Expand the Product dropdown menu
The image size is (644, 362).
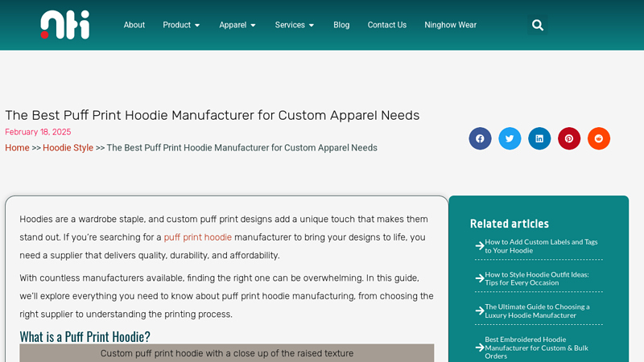pyautogui.click(x=181, y=25)
